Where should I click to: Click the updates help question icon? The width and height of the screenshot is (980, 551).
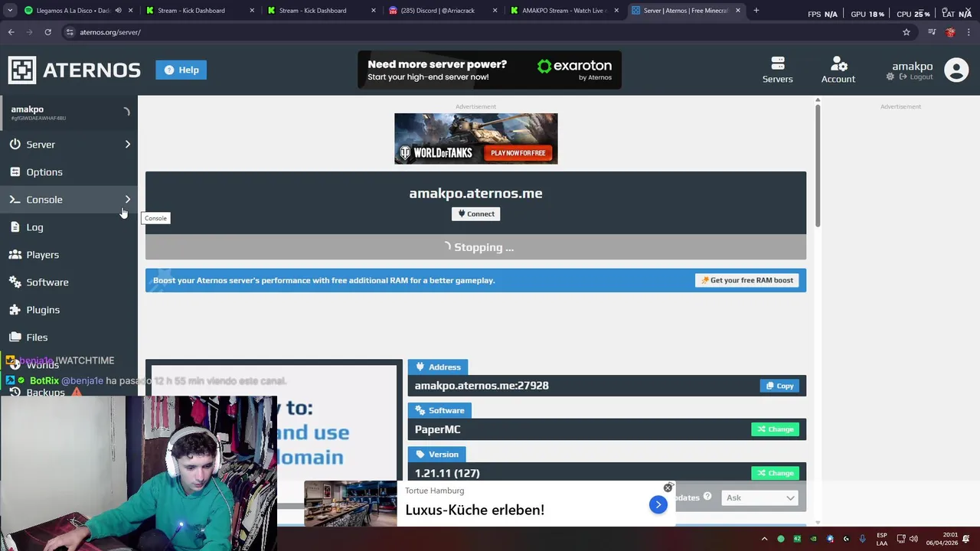coord(707,497)
